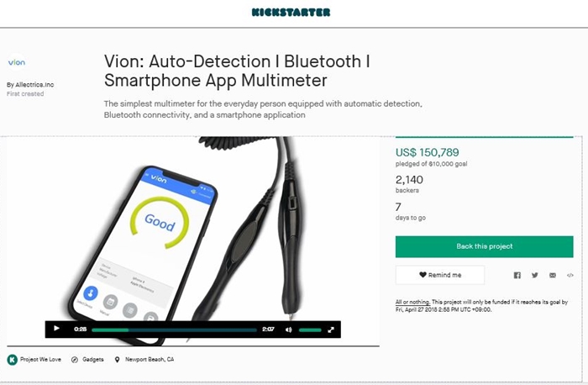Click the All or nothing link

pyautogui.click(x=412, y=302)
